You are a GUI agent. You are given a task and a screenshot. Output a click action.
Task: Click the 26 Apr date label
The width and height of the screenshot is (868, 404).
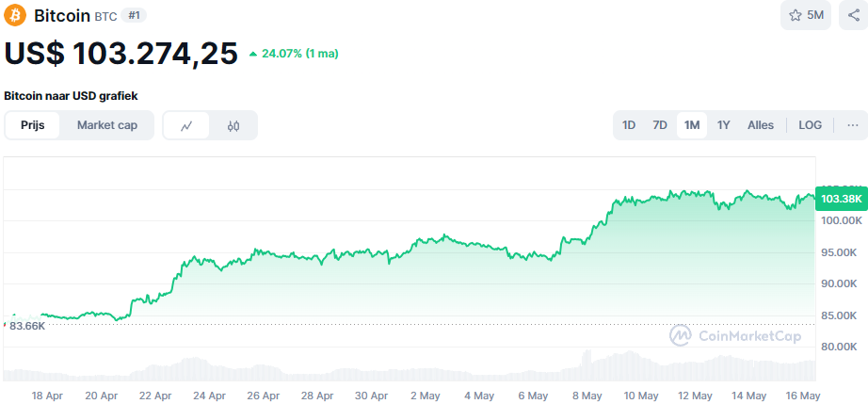264,396
